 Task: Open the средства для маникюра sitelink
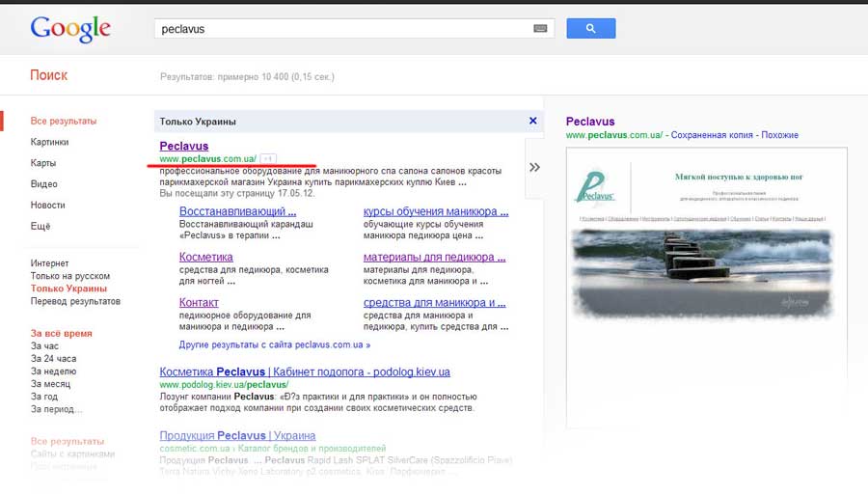(434, 303)
